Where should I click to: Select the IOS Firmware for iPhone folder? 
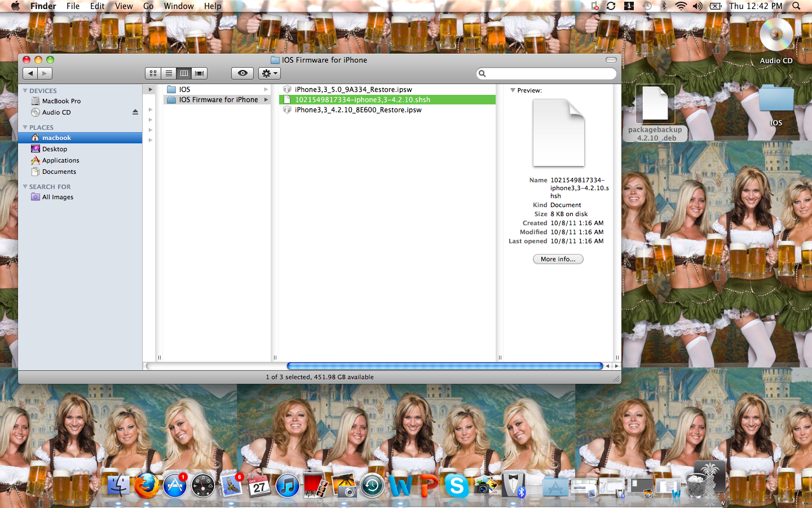pyautogui.click(x=217, y=99)
